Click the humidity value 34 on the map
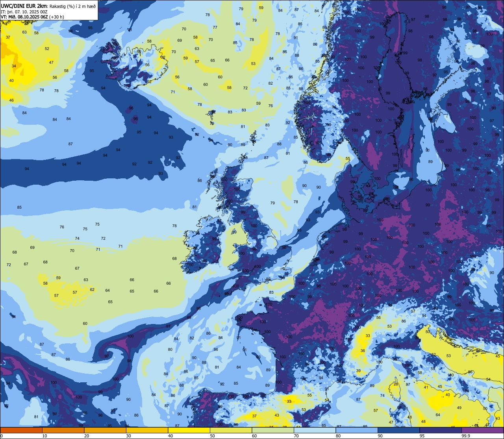This screenshot has width=504, height=439. pos(14,66)
